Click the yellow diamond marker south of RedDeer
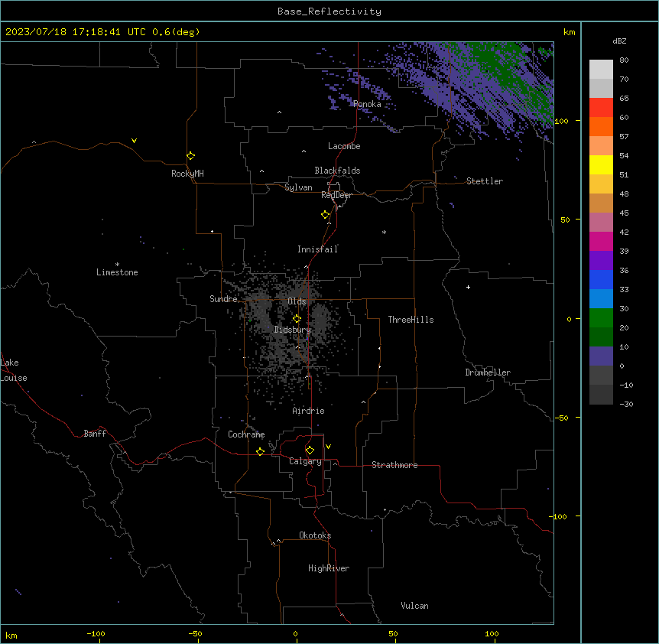The height and width of the screenshot is (644, 659). 326,215
